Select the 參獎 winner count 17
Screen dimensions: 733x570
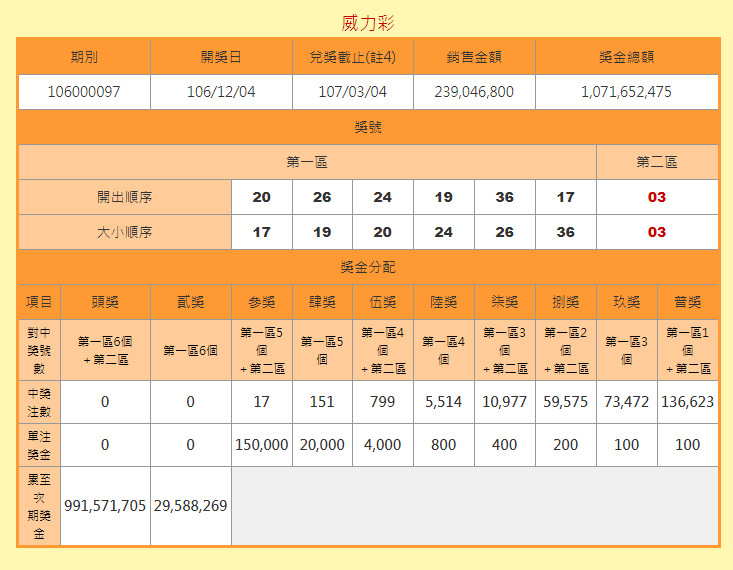[x=261, y=402]
